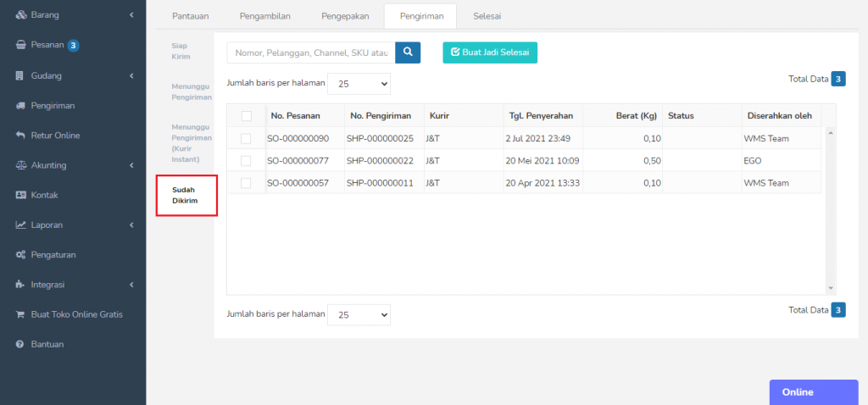Click the table scrollbar up arrow

tap(831, 133)
